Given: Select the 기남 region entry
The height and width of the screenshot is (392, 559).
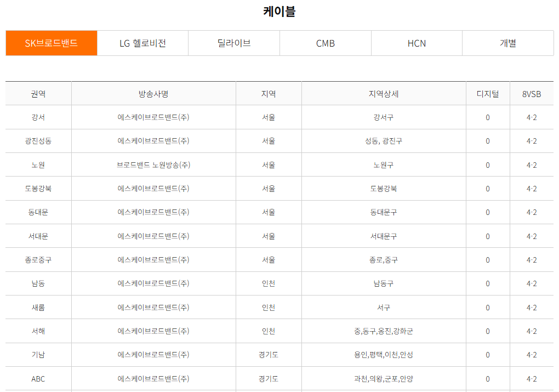Looking at the screenshot, I should click(38, 355).
